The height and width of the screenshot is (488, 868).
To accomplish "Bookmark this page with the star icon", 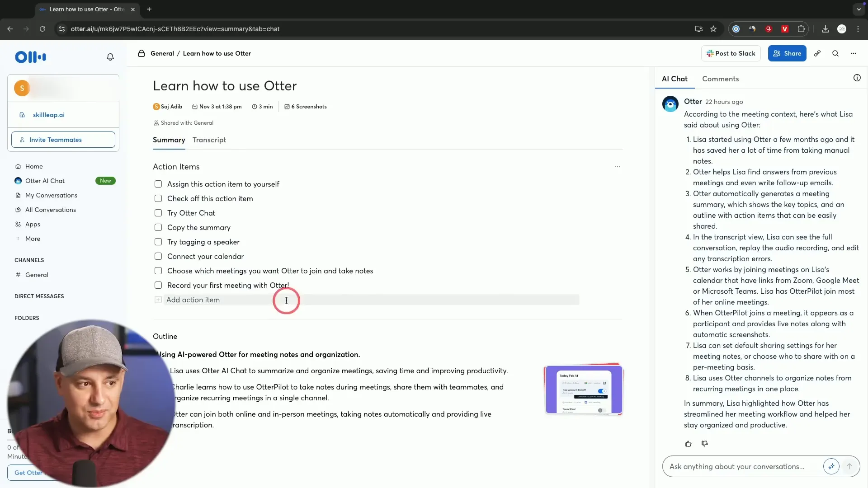I will tap(713, 29).
